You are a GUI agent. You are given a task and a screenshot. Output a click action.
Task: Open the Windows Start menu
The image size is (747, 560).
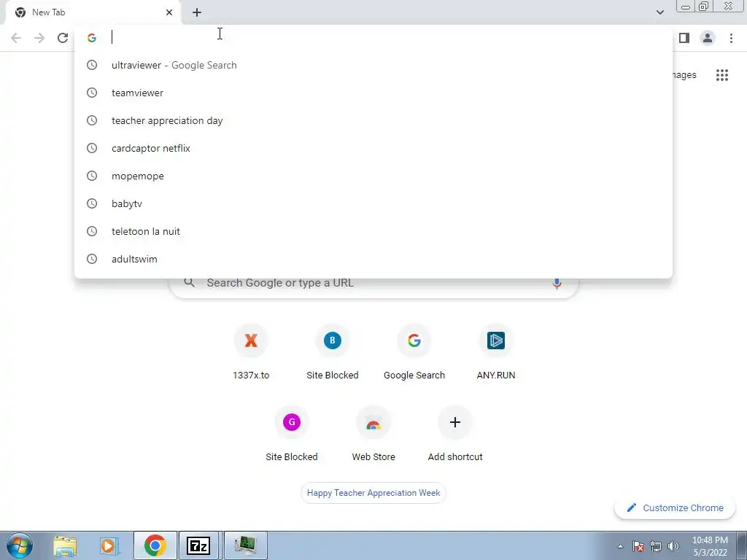[x=20, y=545]
